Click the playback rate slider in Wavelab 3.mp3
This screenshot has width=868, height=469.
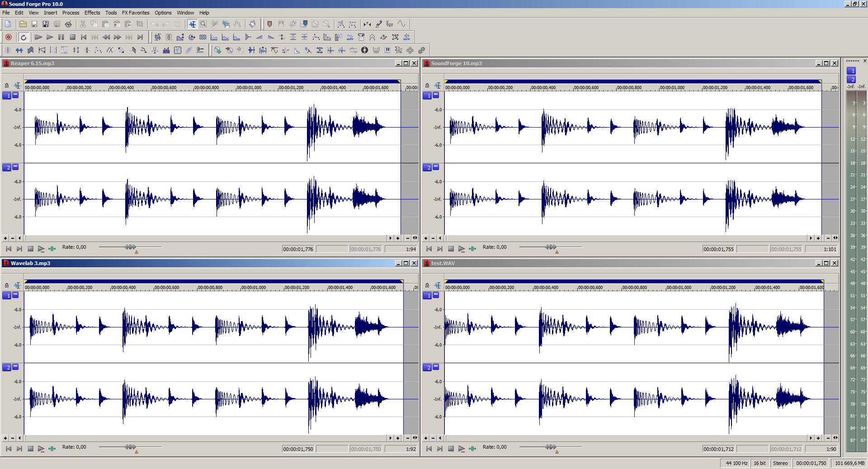click(130, 447)
